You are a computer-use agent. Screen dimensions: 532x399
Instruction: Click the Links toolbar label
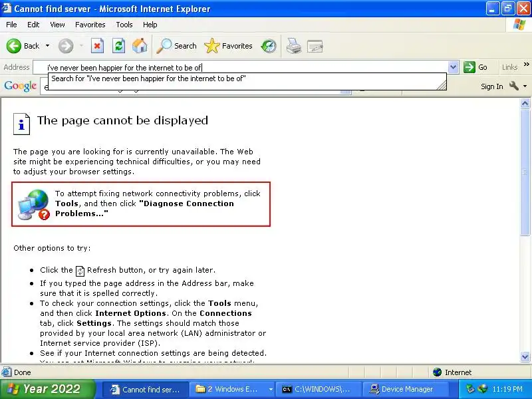[509, 67]
